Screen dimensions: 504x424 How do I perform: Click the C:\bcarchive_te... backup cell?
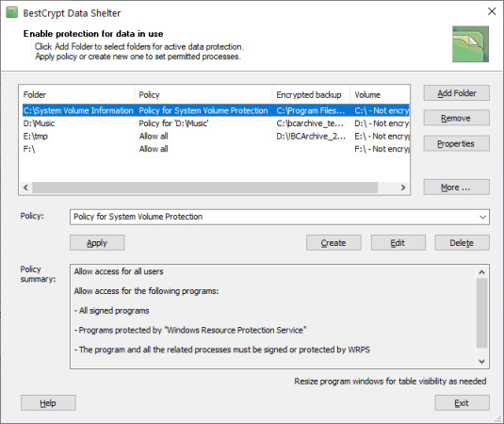click(310, 123)
